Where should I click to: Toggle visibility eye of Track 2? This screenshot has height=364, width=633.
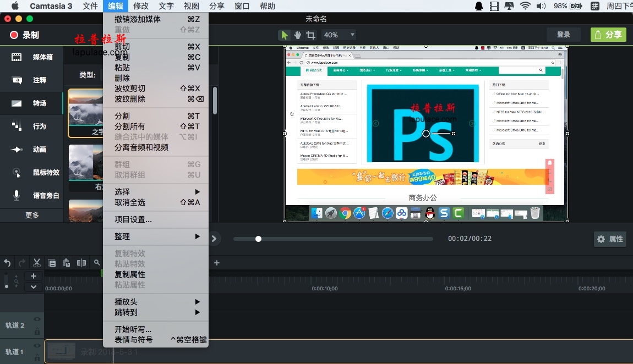point(37,319)
